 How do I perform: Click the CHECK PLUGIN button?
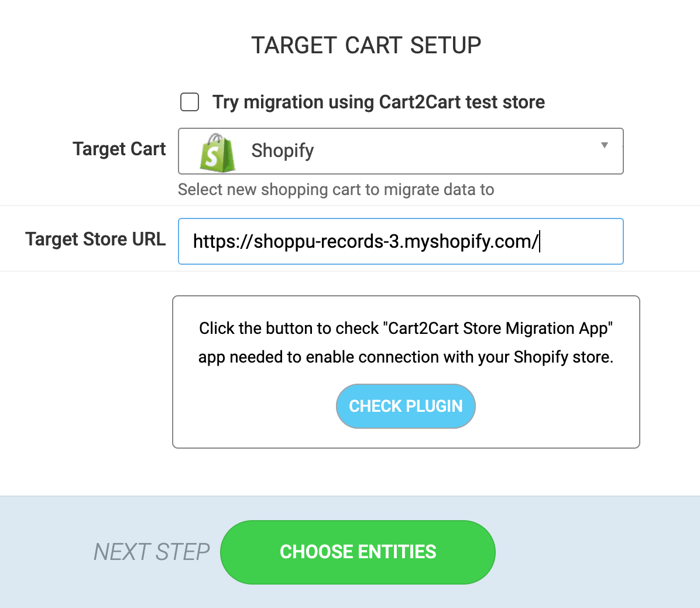pos(406,406)
